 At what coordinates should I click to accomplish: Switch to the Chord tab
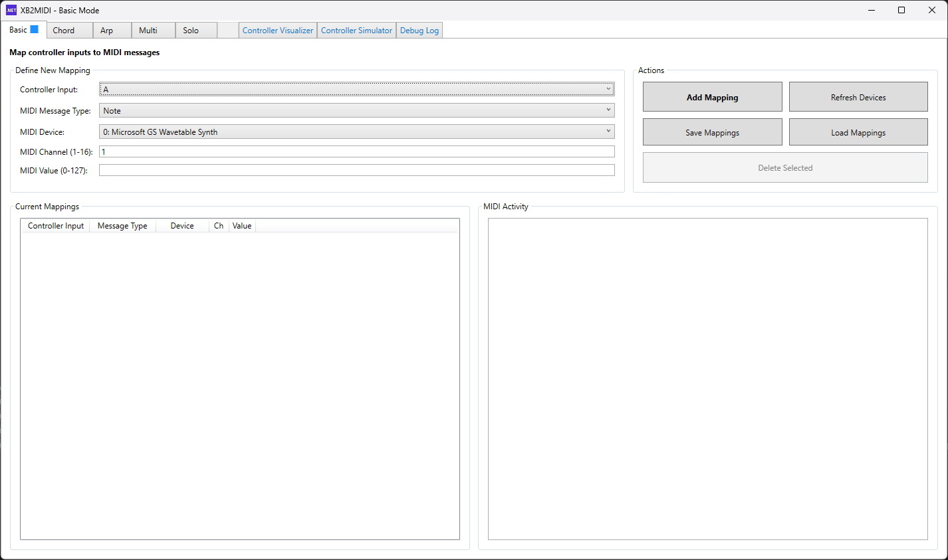64,31
